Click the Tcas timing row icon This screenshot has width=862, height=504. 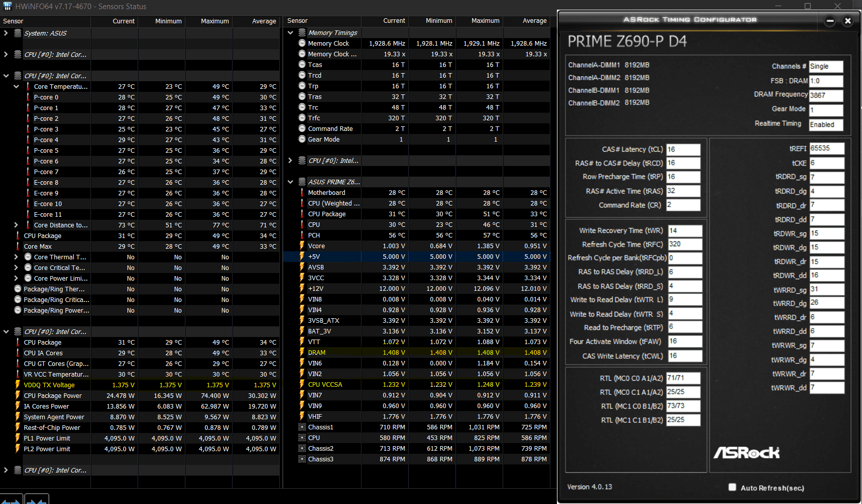(302, 64)
